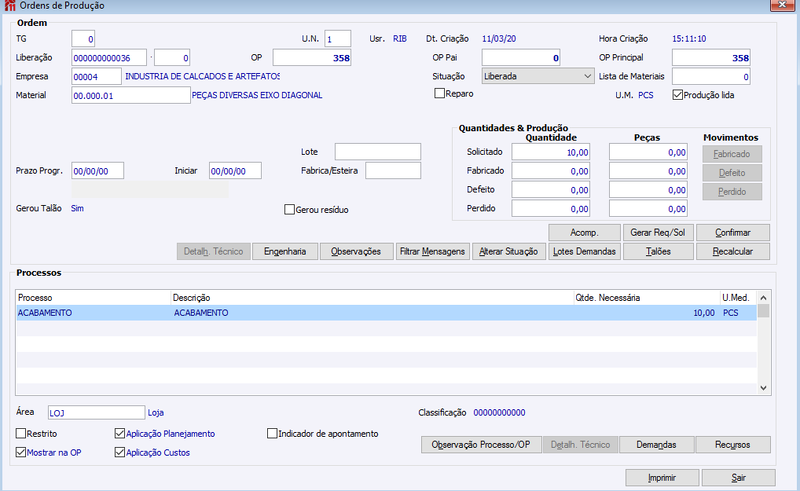The width and height of the screenshot is (800, 491).
Task: Click the Qtde. Necessária column header
Action: click(x=646, y=298)
